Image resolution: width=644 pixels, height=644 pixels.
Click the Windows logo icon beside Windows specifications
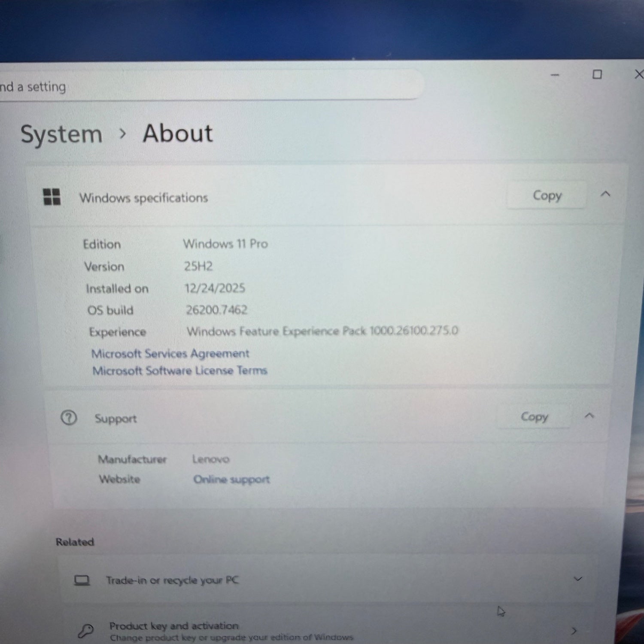(x=52, y=197)
